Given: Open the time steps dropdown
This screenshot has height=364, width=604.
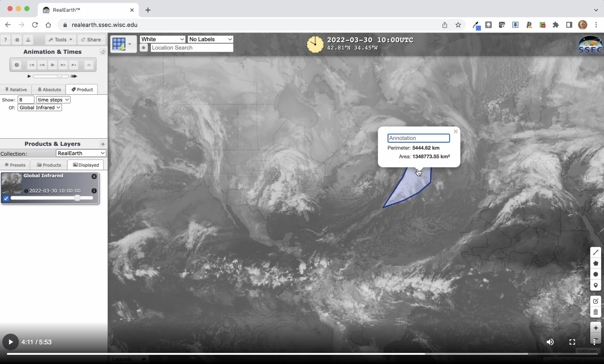Looking at the screenshot, I should pyautogui.click(x=53, y=100).
